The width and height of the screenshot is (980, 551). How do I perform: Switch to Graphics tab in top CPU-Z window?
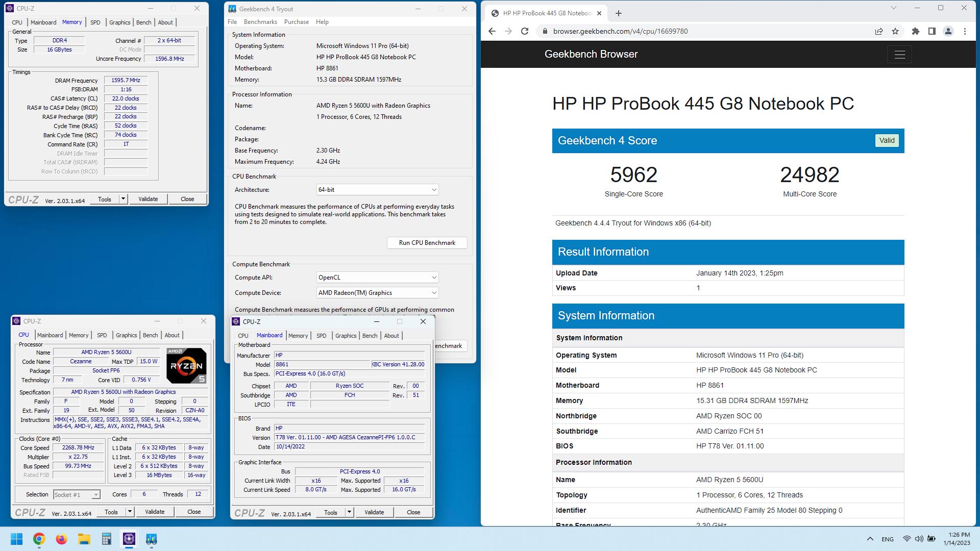120,22
